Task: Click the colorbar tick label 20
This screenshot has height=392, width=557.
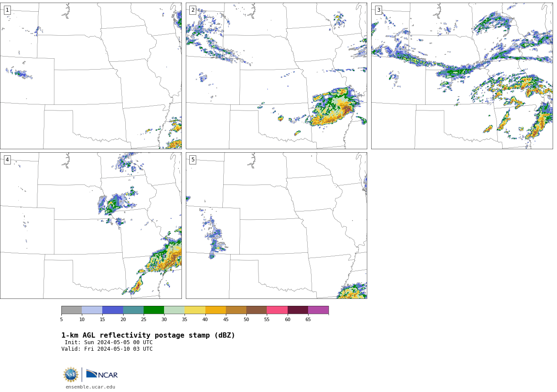Action: pyautogui.click(x=123, y=320)
